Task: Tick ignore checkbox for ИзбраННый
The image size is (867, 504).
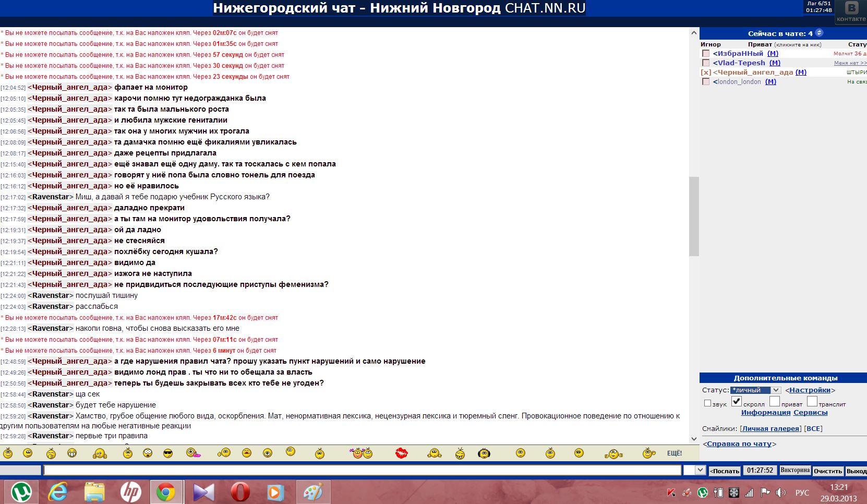Action: click(x=706, y=54)
